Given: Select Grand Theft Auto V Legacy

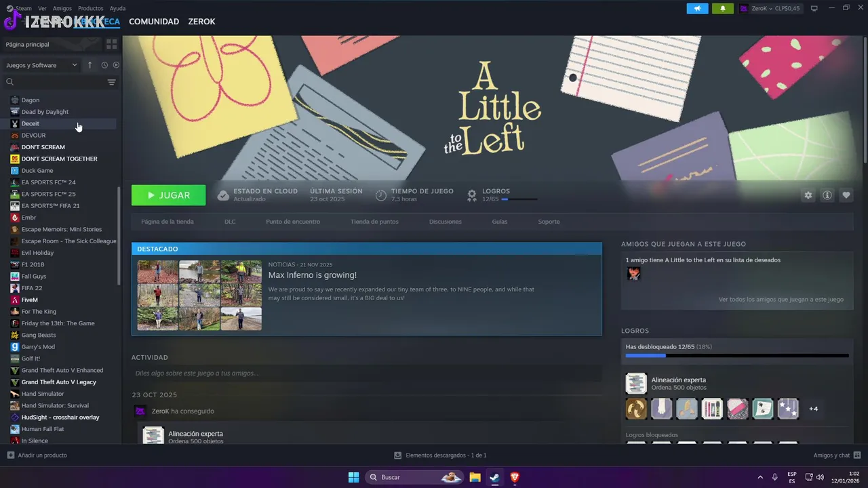Looking at the screenshot, I should pos(59,382).
